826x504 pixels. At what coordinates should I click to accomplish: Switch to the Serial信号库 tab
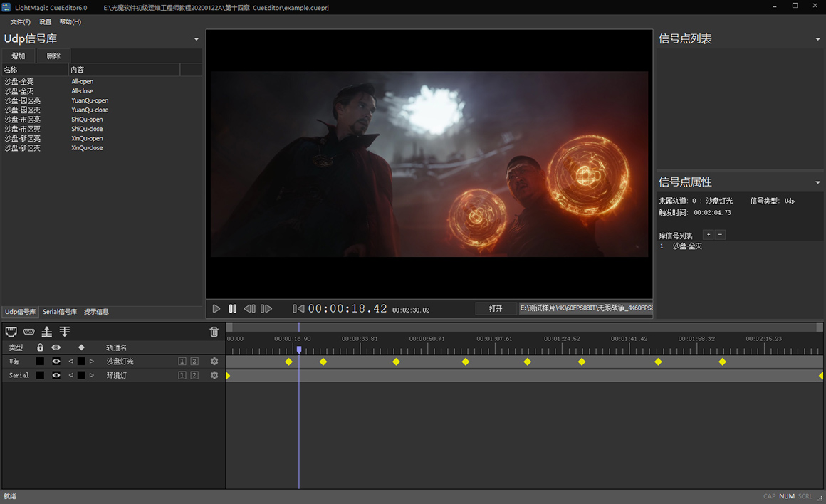(60, 312)
